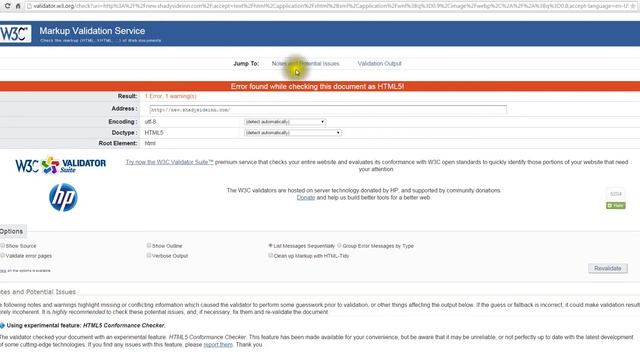Click the Revalidate button

608,268
